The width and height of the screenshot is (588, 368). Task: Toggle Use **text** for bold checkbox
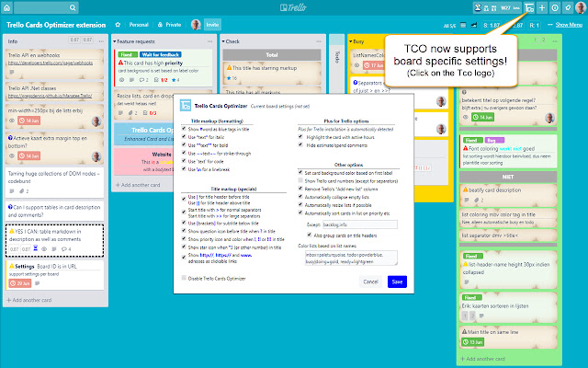pyautogui.click(x=184, y=144)
